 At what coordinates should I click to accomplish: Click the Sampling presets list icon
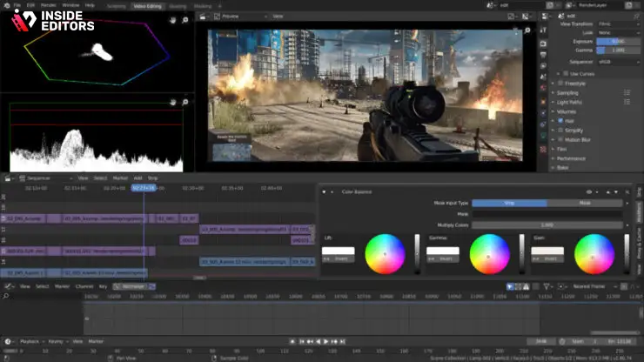click(x=627, y=93)
